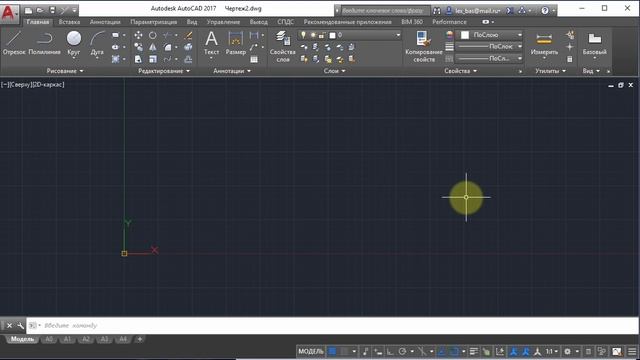Click the МОДЕЛЬ button in status bar

pyautogui.click(x=311, y=351)
